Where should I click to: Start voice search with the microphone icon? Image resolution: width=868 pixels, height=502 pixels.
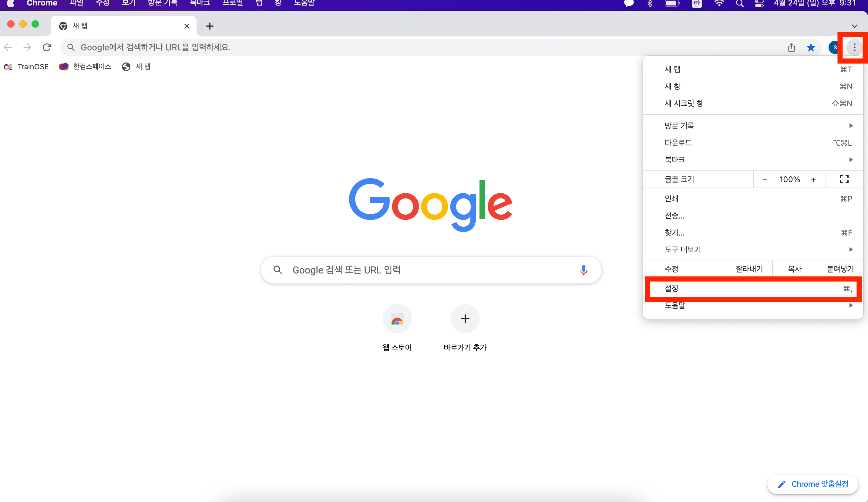pos(584,270)
